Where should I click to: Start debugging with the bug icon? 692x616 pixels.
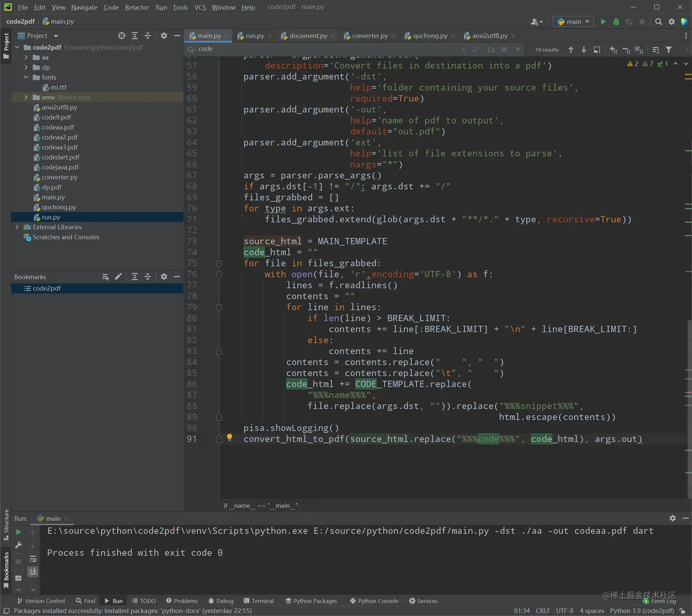[x=616, y=22]
